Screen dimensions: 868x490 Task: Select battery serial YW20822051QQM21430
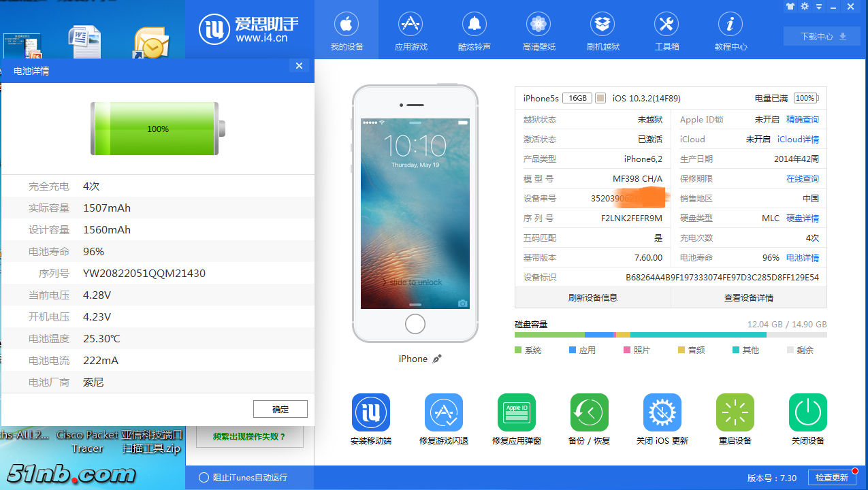144,273
